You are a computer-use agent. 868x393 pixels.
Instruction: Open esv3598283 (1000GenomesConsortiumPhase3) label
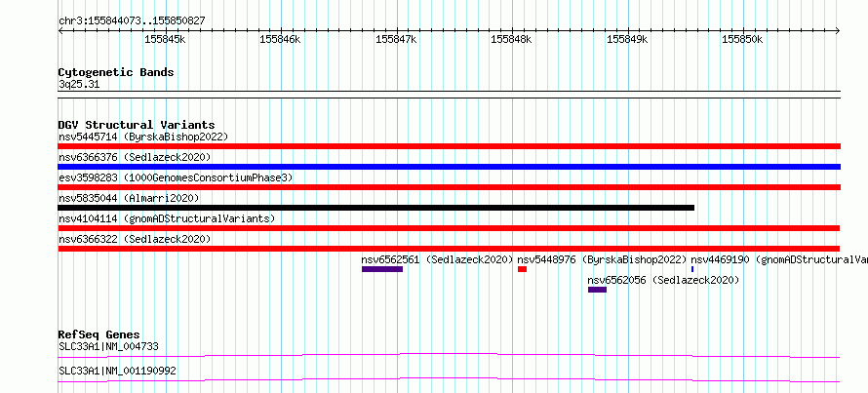pyautogui.click(x=176, y=177)
